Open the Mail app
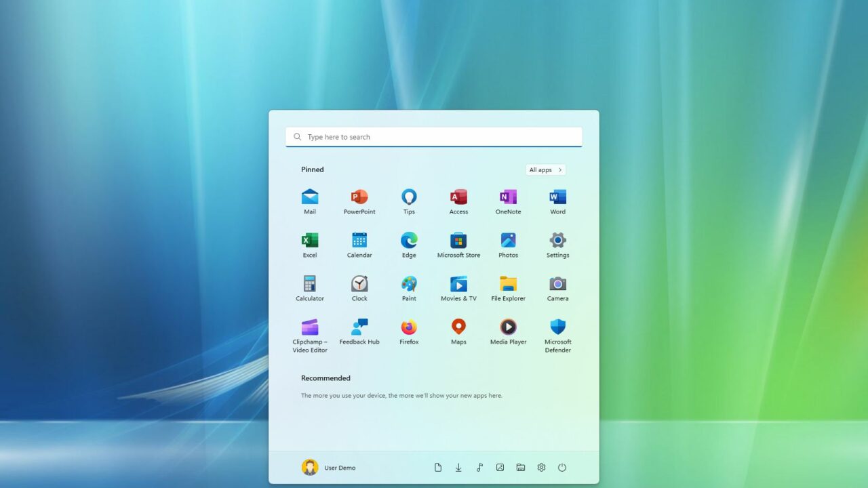The height and width of the screenshot is (488, 868). point(310,202)
